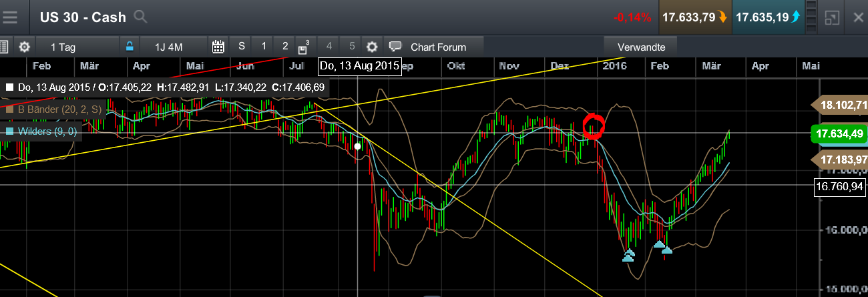The height and width of the screenshot is (297, 868).
Task: Load saved chart template 2
Action: (x=285, y=47)
